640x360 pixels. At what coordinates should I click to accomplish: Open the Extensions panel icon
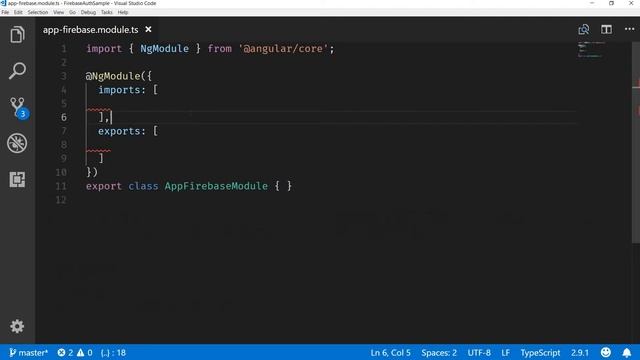(17, 179)
